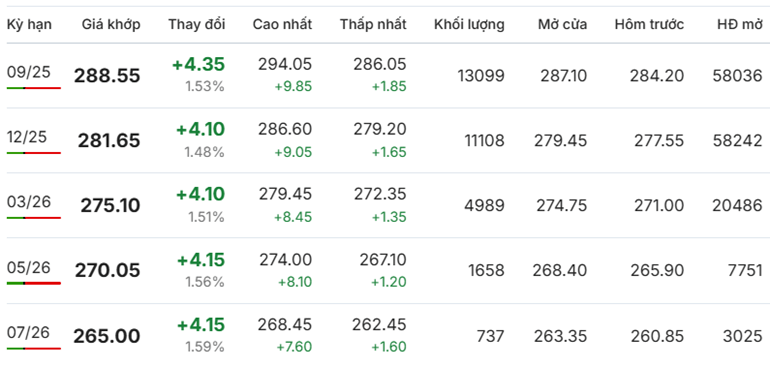Viewport: 770px width, 367px height.
Task: Open the 03/26 contract term link
Action: pos(28,202)
